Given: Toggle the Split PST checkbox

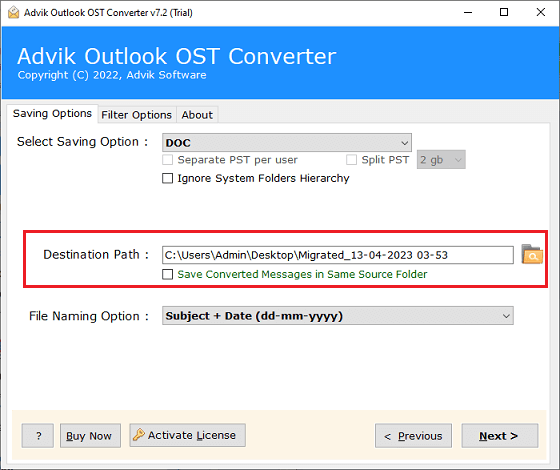Looking at the screenshot, I should click(351, 159).
